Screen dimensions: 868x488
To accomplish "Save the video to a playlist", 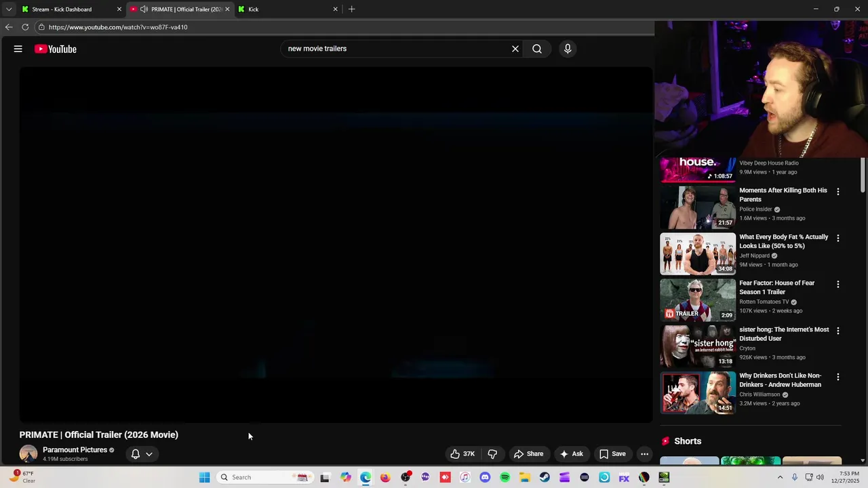I will pyautogui.click(x=612, y=454).
